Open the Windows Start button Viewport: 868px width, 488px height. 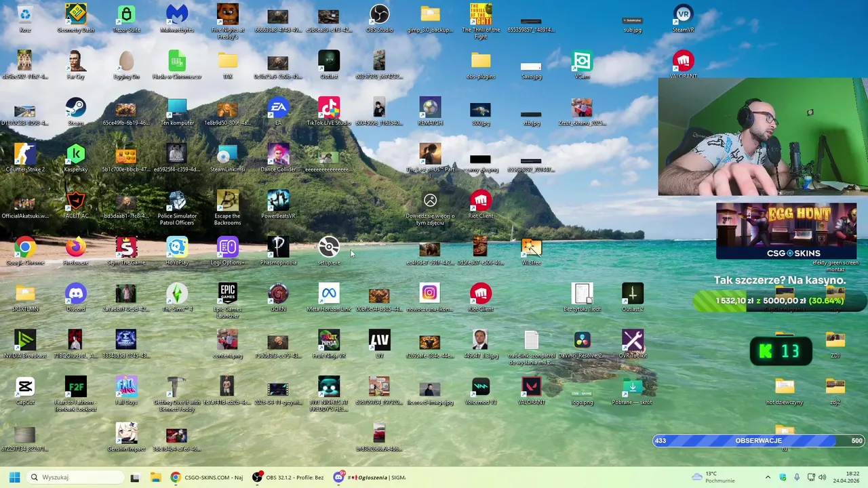tap(14, 477)
